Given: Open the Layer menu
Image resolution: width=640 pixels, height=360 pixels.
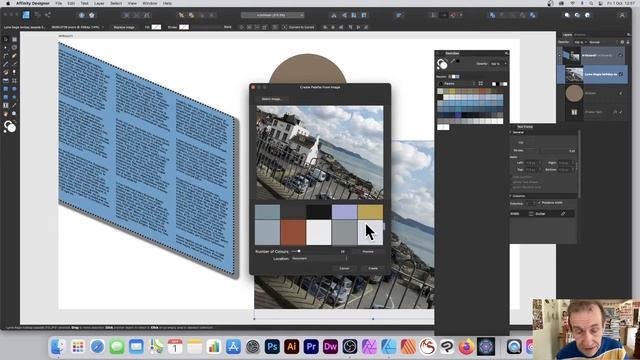Looking at the screenshot, I should point(99,3).
